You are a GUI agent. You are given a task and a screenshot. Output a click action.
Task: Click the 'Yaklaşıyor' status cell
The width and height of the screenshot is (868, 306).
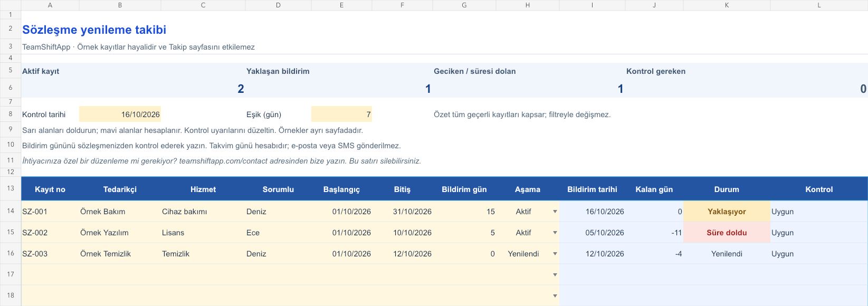tap(727, 212)
